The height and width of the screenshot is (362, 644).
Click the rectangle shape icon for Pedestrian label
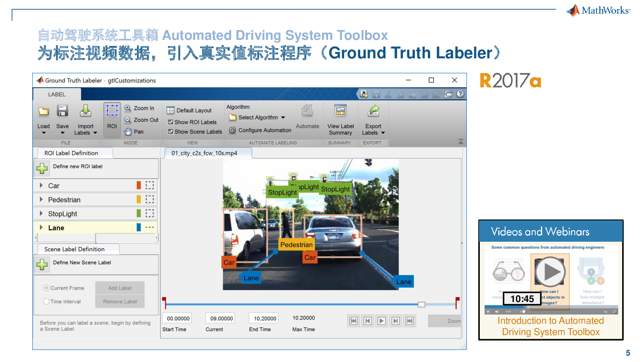(x=150, y=199)
